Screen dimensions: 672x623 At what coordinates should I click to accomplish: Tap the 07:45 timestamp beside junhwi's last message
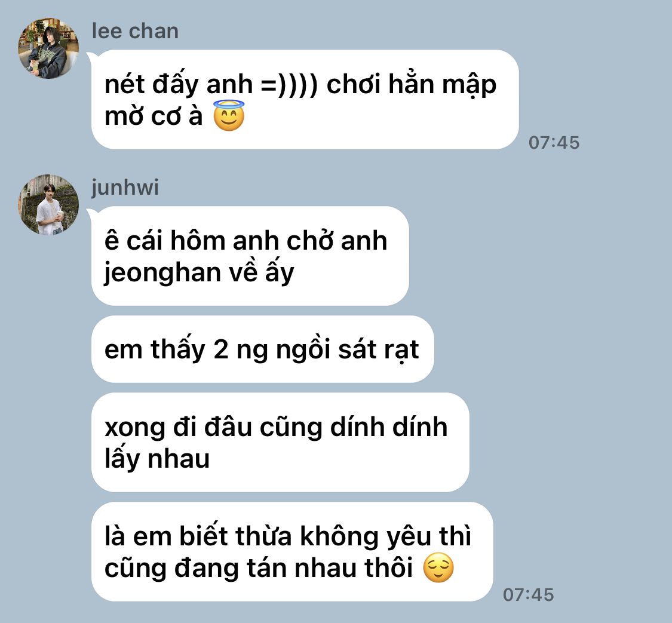(528, 595)
